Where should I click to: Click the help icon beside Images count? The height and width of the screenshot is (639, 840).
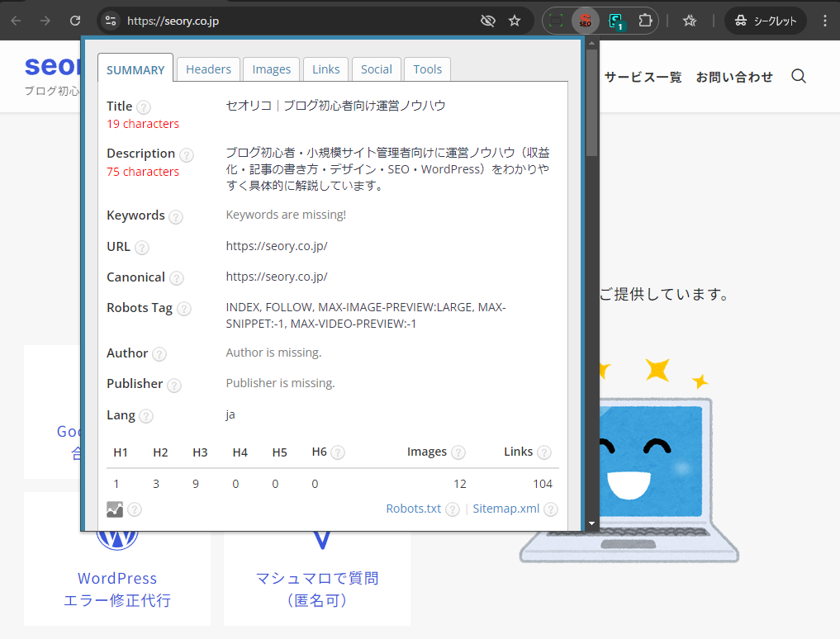click(458, 453)
